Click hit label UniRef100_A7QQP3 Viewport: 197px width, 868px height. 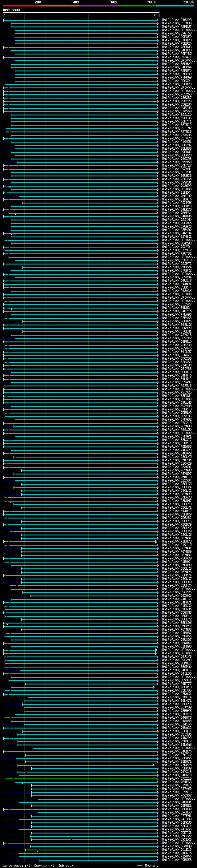[176, 40]
